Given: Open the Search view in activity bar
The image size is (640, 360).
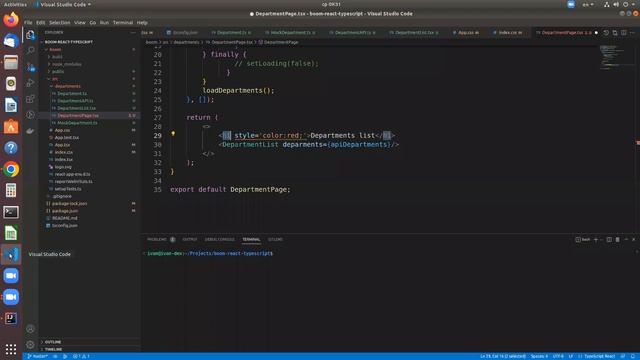Looking at the screenshot, I should pyautogui.click(x=30, y=51).
